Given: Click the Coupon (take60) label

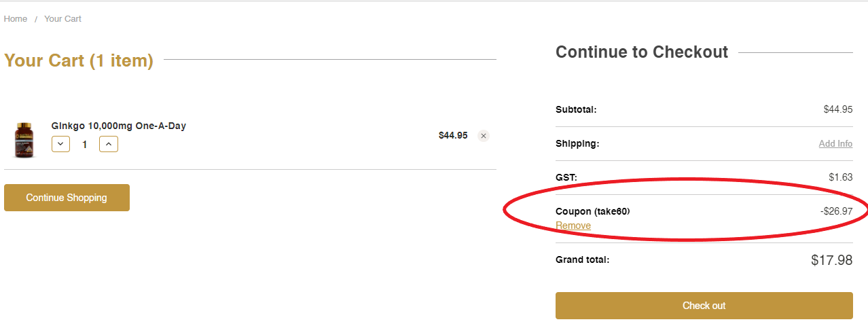Looking at the screenshot, I should [593, 212].
